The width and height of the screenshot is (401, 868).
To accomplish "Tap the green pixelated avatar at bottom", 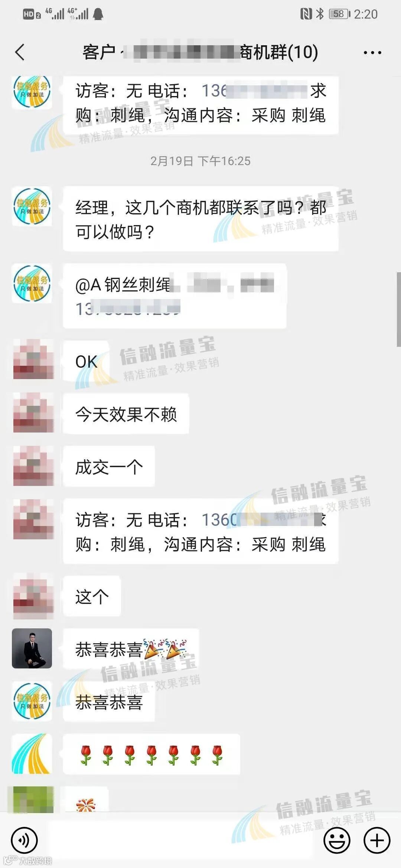I will [32, 799].
